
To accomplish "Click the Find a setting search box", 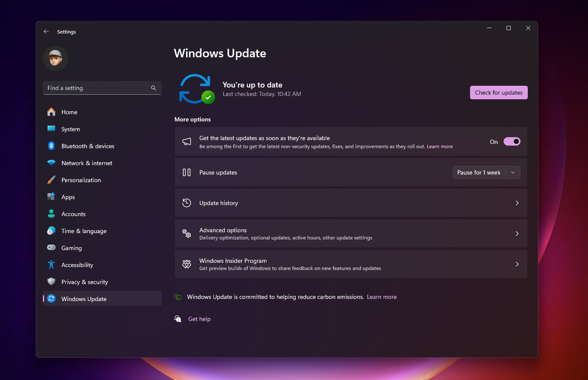I will (102, 88).
